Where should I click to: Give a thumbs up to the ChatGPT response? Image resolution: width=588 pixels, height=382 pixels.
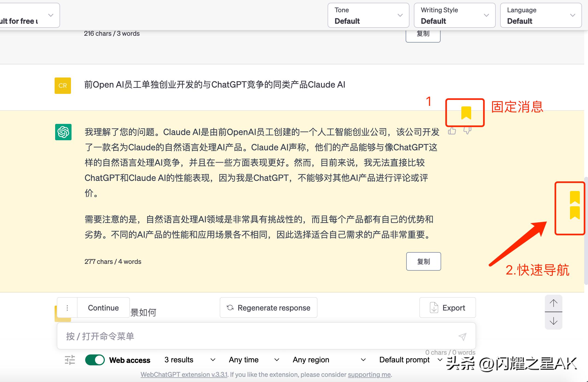(x=452, y=131)
